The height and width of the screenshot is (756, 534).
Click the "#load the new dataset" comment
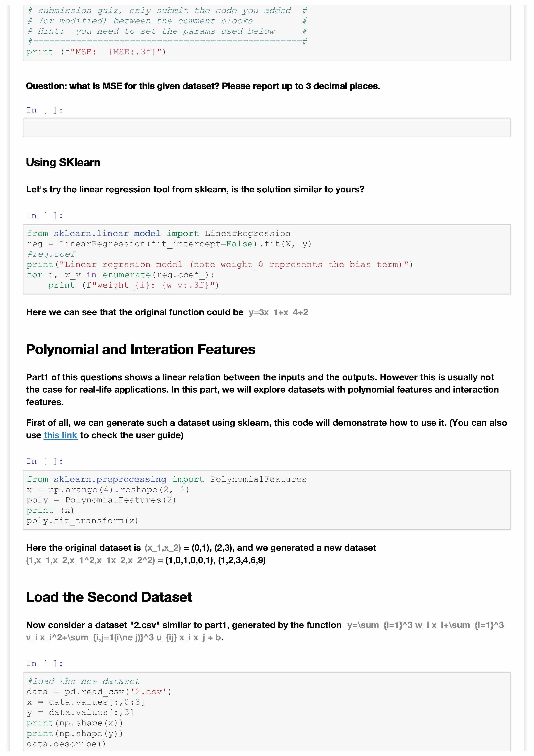pyautogui.click(x=83, y=681)
